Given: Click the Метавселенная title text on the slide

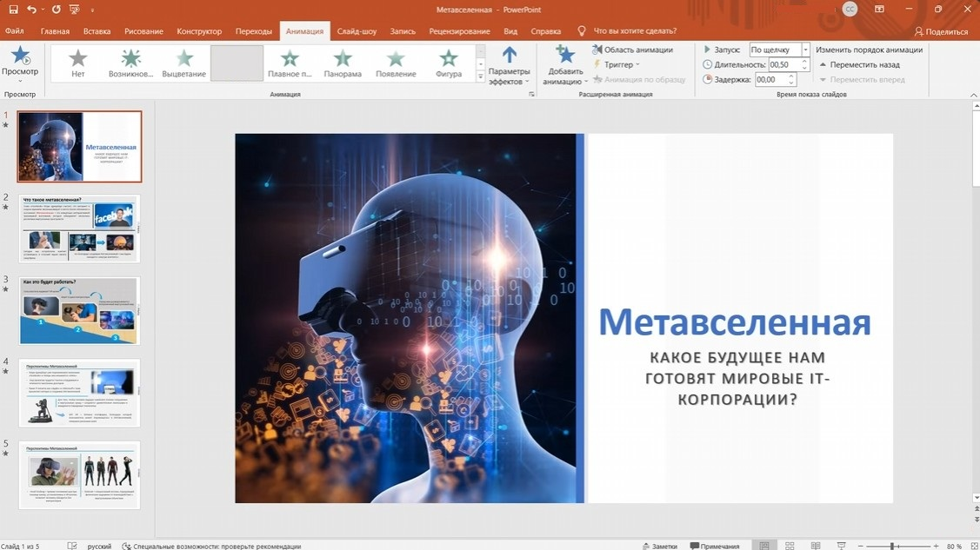Looking at the screenshot, I should (x=735, y=322).
